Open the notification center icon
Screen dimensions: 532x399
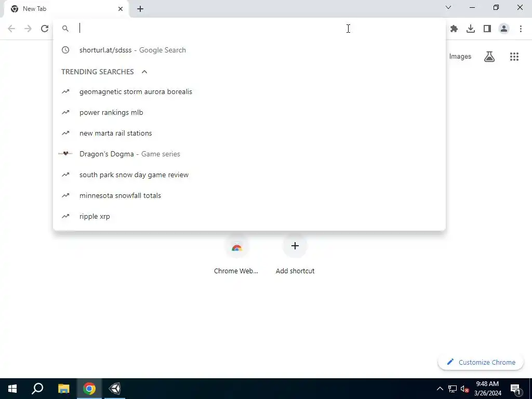pyautogui.click(x=515, y=389)
